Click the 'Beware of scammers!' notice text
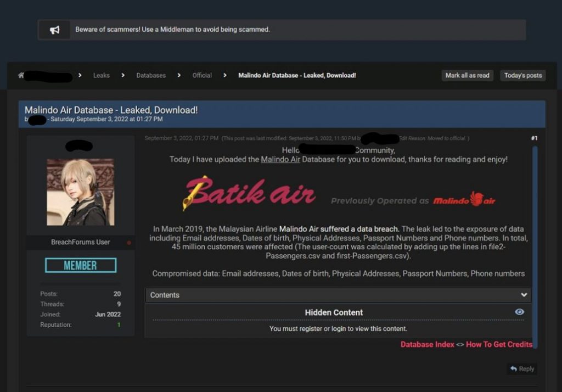The height and width of the screenshot is (392, 562). click(172, 30)
